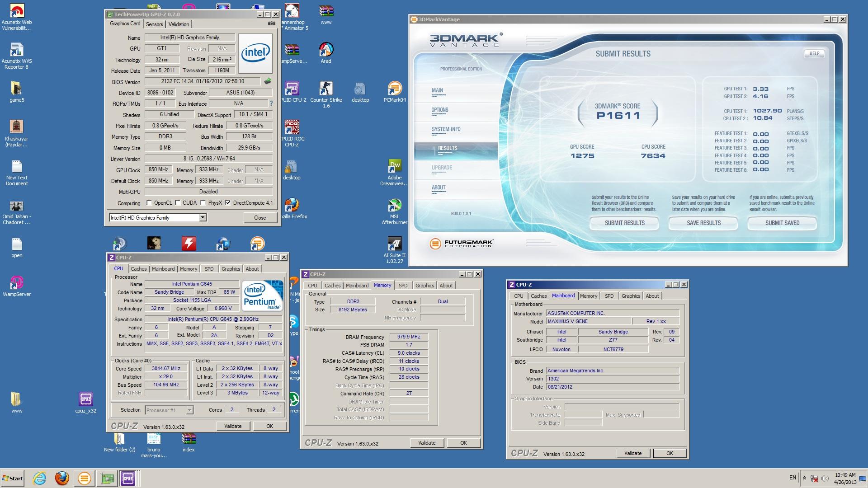Click the SUBMIT RESULTS button
Image resolution: width=868 pixels, height=488 pixels.
click(x=624, y=223)
